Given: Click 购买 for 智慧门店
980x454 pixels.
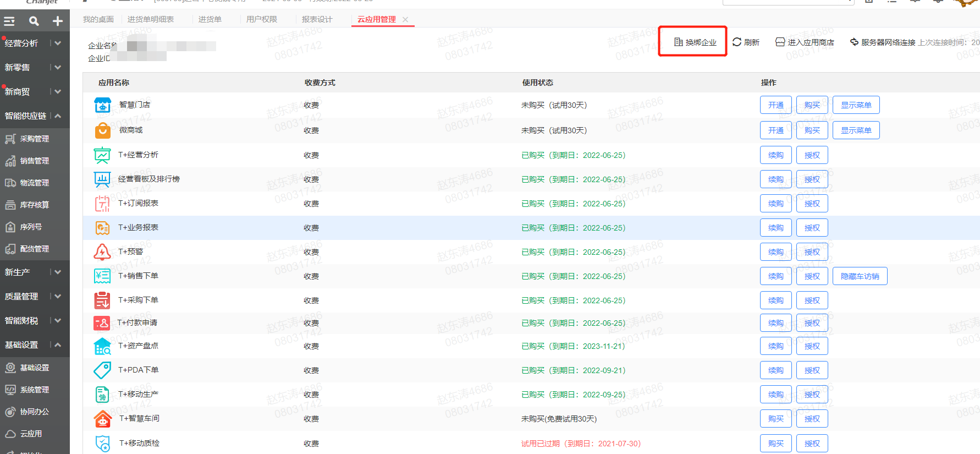Looking at the screenshot, I should point(812,105).
